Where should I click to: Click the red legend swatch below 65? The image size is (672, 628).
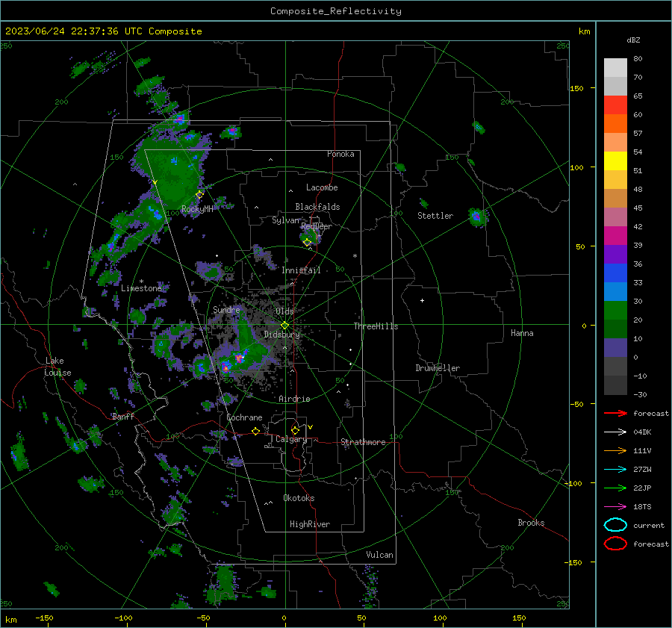(615, 105)
